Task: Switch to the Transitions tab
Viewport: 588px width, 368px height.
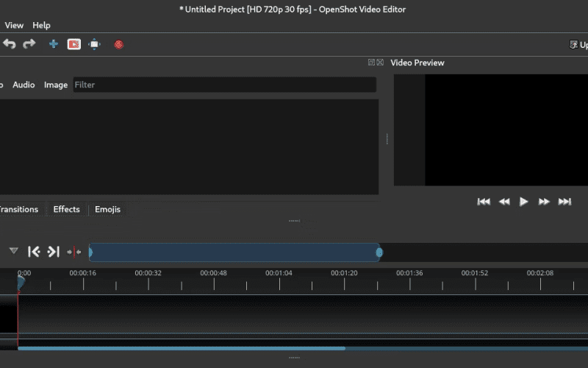Action: pyautogui.click(x=19, y=209)
